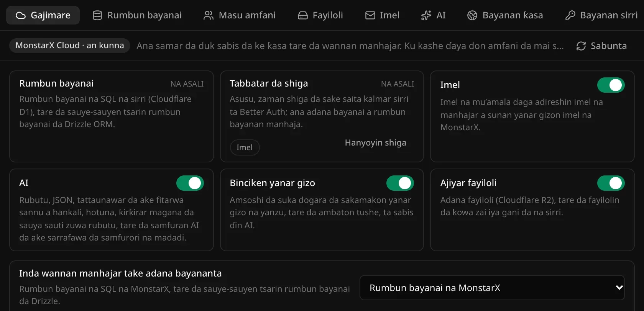Select the Bayanan sirri tab

coord(601,15)
